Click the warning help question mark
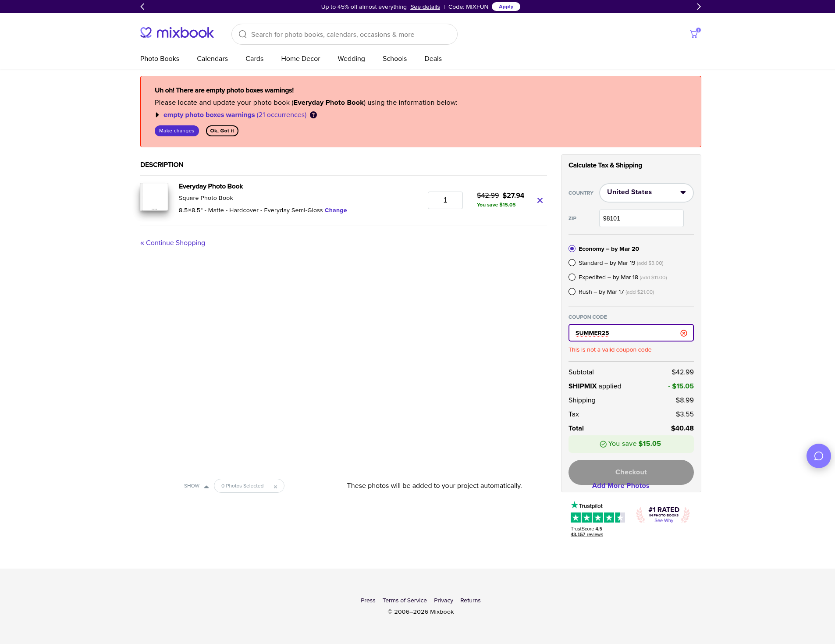 (x=313, y=115)
